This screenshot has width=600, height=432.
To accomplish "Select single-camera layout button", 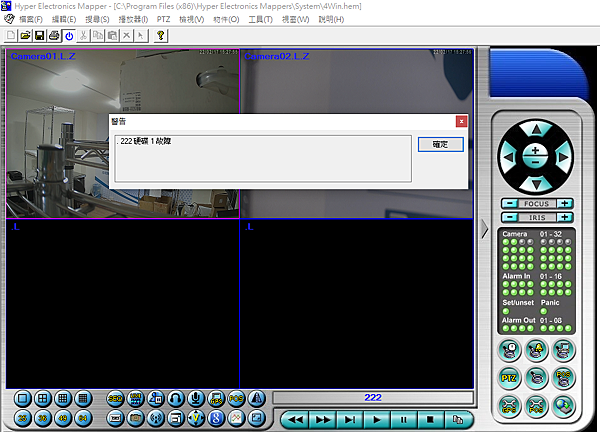I will pyautogui.click(x=23, y=399).
